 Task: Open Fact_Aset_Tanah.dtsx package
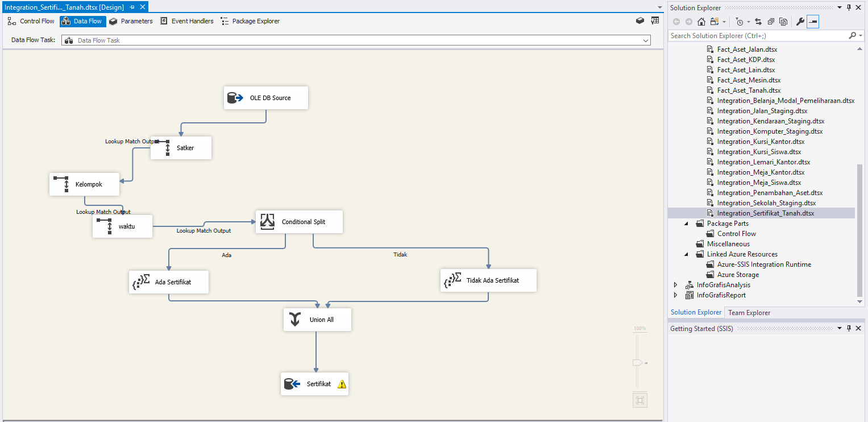(x=749, y=90)
